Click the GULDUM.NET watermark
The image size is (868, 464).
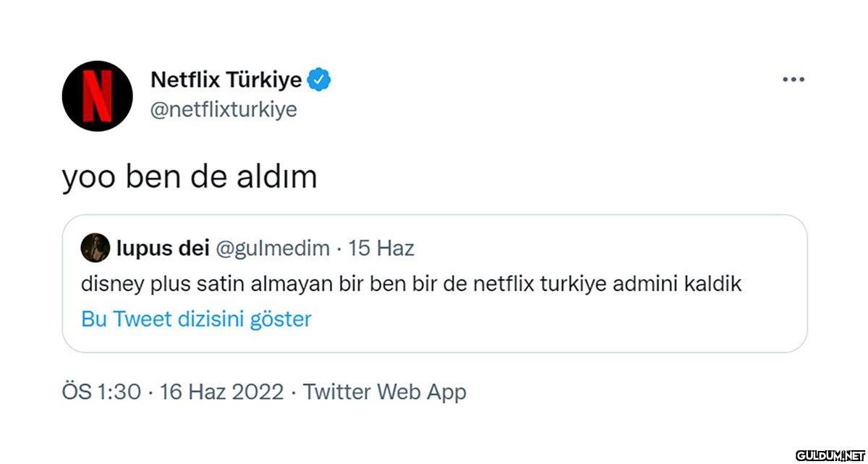coord(829,455)
